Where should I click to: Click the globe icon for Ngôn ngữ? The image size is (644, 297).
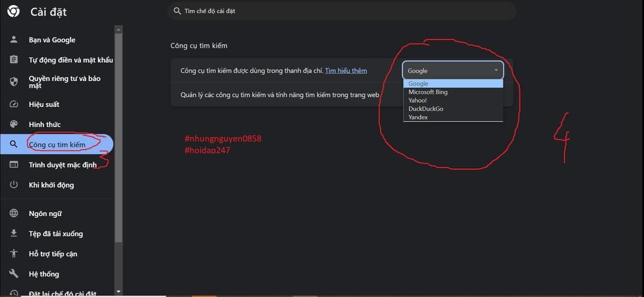click(x=14, y=213)
